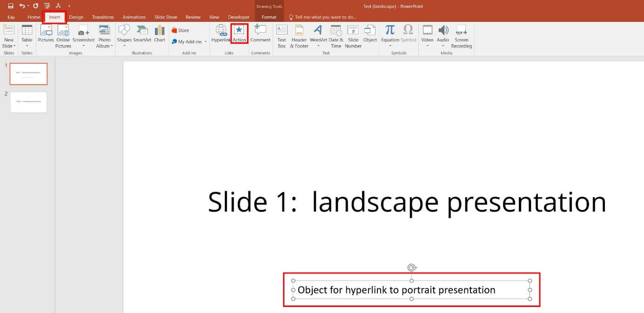
Task: Expand WordArt styles dropdown
Action: [318, 46]
